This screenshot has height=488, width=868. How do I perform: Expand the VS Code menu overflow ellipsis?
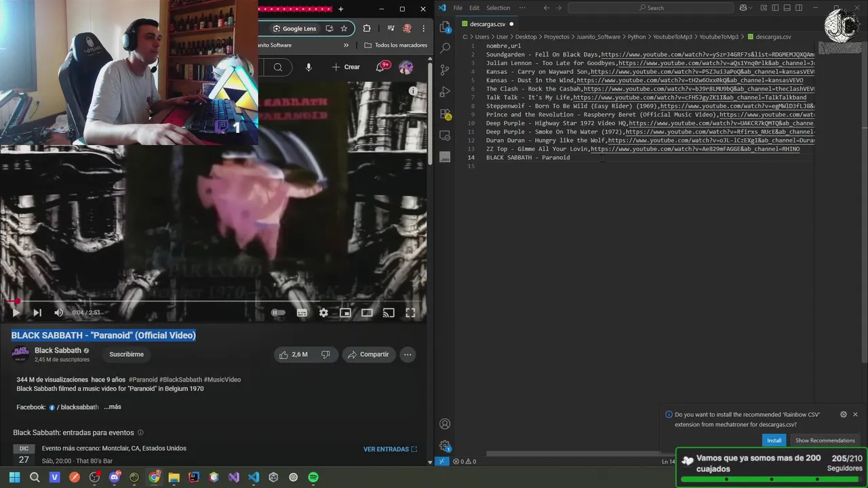pyautogui.click(x=521, y=8)
